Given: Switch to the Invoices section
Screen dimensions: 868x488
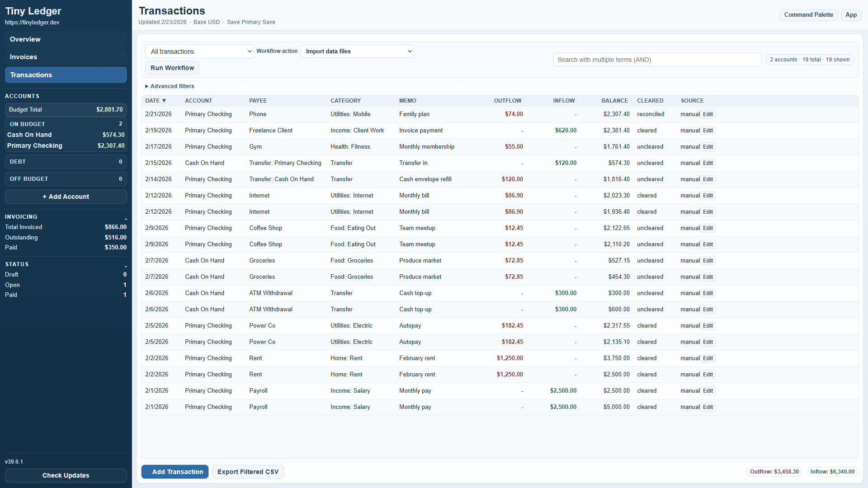Looking at the screenshot, I should click(66, 57).
